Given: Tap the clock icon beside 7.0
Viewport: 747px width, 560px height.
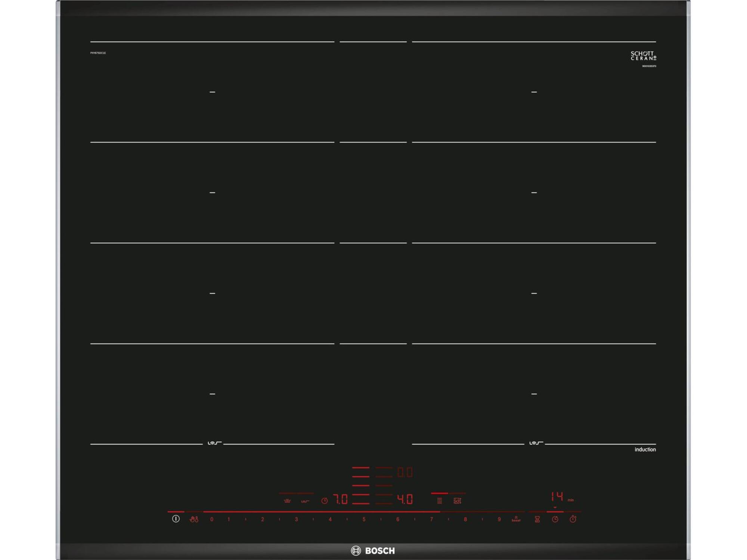Looking at the screenshot, I should click(325, 501).
